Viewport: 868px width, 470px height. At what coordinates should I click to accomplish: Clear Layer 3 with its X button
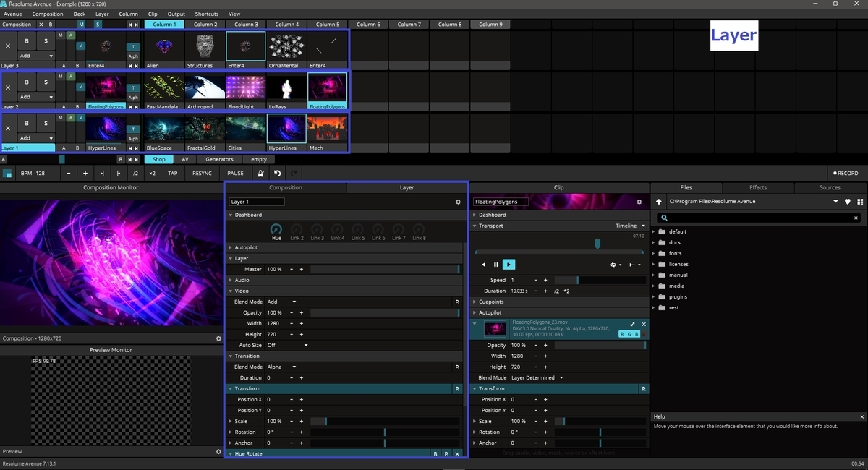(x=8, y=46)
